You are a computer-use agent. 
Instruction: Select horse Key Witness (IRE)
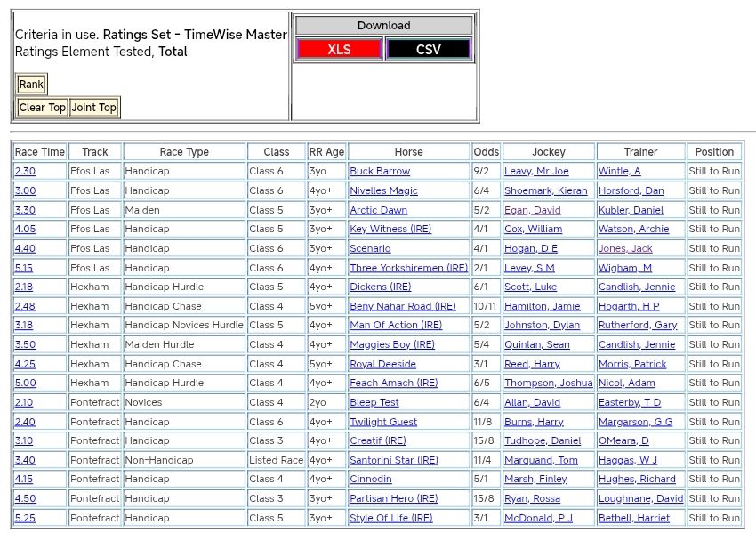tap(390, 229)
